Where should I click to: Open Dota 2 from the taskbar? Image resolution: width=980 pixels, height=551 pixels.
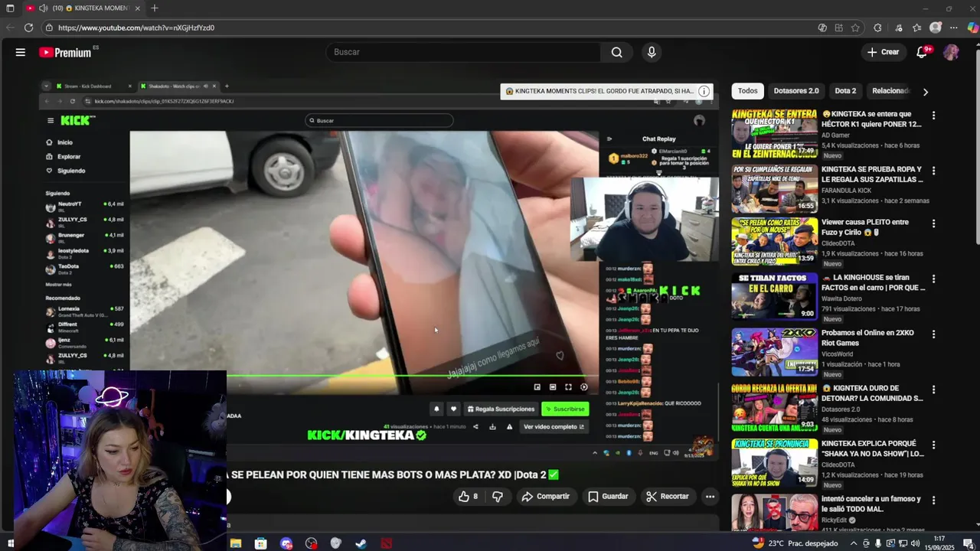tap(386, 543)
